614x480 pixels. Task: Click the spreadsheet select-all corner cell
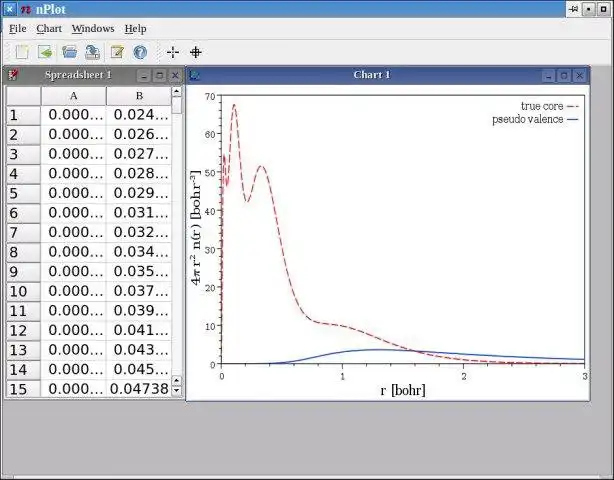tap(23, 96)
